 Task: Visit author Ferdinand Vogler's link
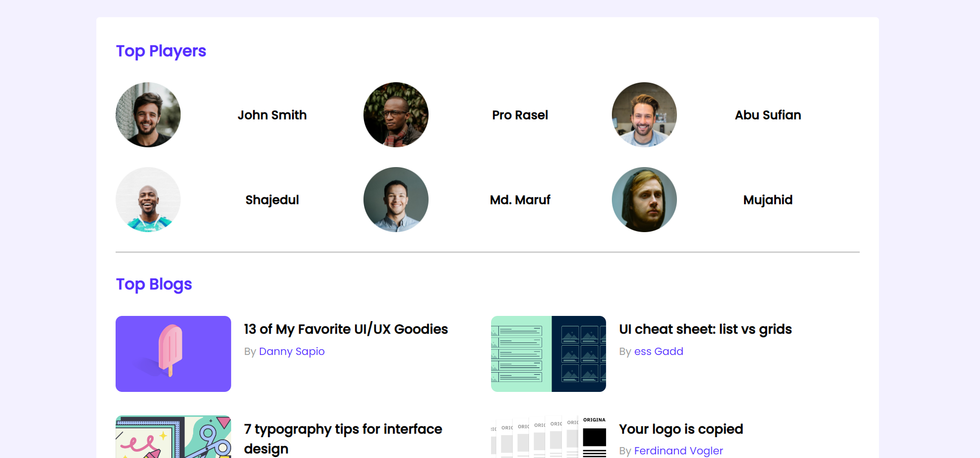point(679,451)
